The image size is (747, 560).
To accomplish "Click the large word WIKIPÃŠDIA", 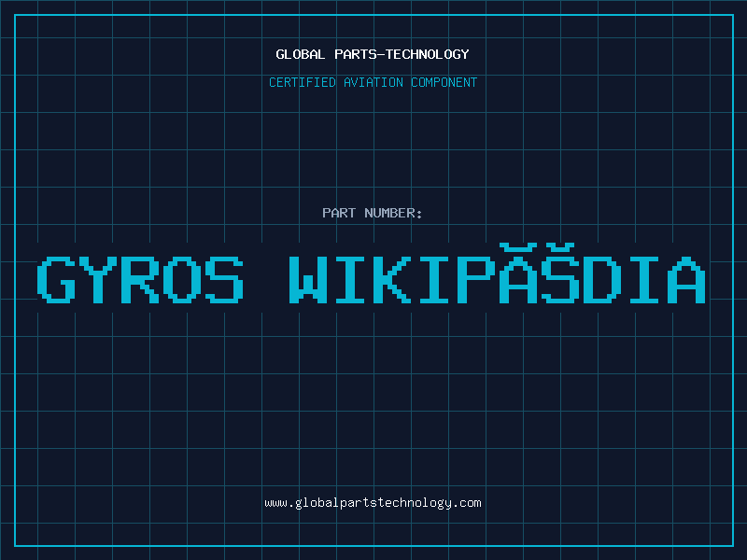I will point(496,280).
